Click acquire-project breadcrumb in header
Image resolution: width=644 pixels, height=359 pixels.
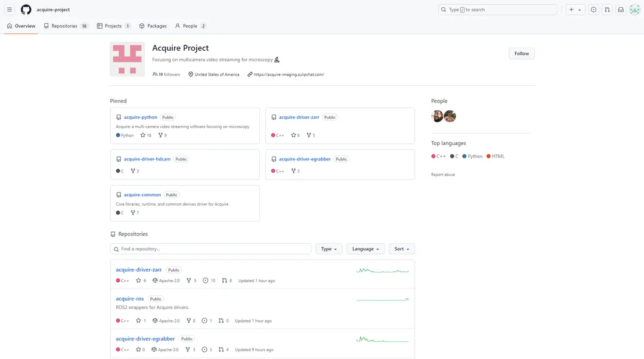click(53, 10)
